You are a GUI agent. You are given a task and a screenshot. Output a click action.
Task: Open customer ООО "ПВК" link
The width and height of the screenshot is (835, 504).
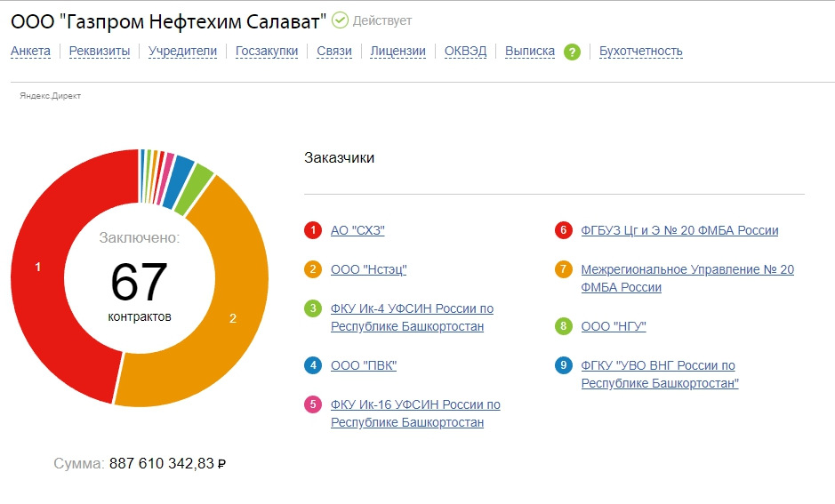click(364, 365)
